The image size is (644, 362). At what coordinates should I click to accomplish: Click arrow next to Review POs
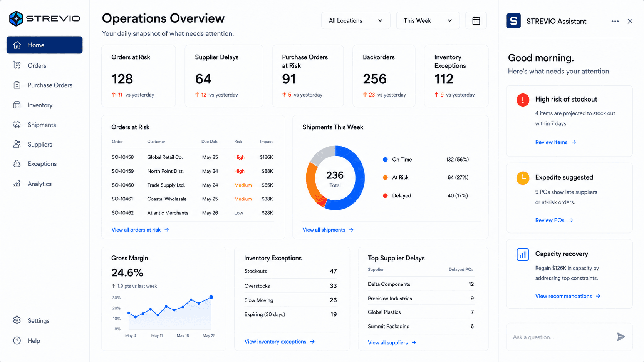(x=570, y=220)
